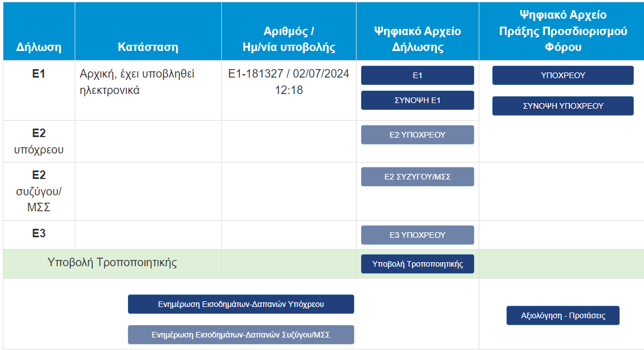Screen dimensions: 644x350
Task: Open the Ε3 ΥΠΟΧΡΕΟΥ file button
Action: click(417, 235)
